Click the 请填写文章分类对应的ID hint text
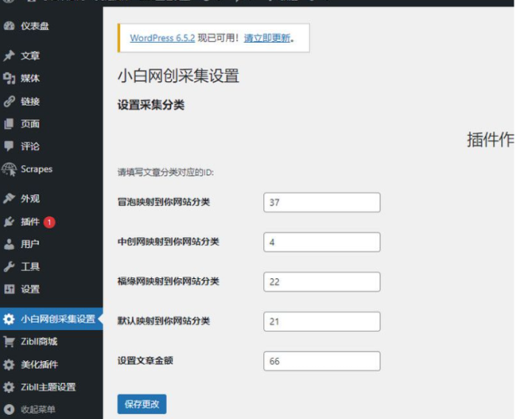This screenshot has height=419, width=532. (x=166, y=173)
